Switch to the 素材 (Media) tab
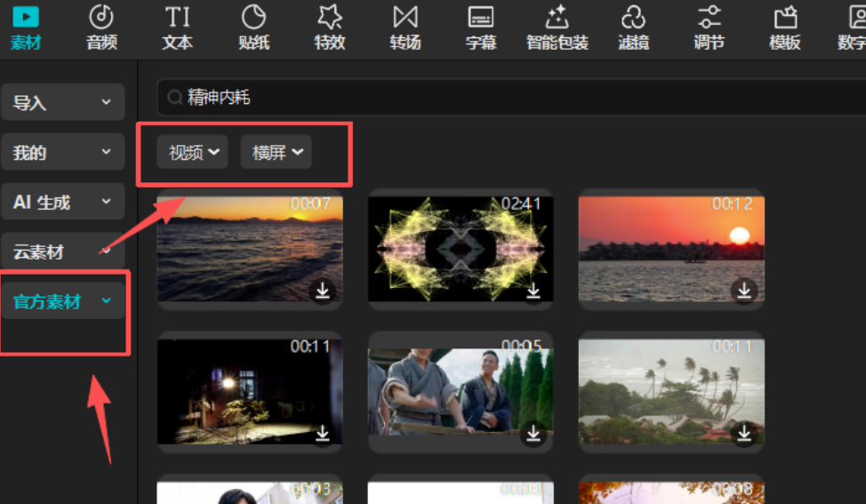 [x=26, y=28]
